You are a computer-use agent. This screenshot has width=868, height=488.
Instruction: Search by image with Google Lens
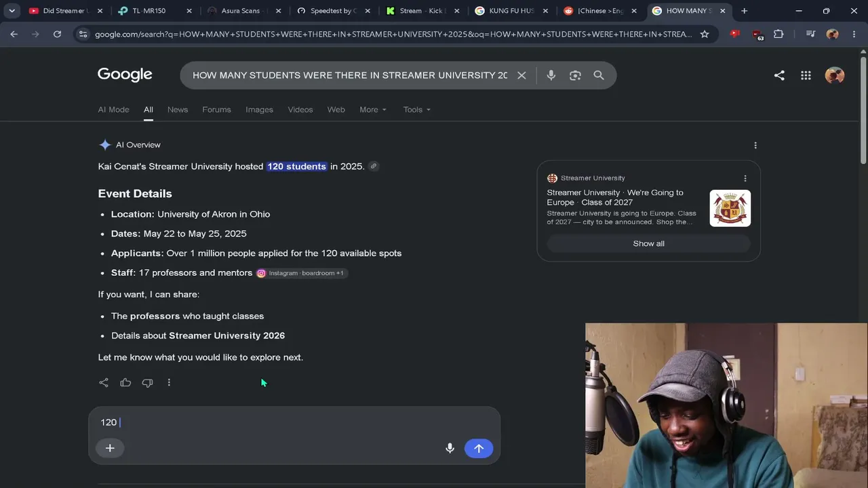point(575,75)
